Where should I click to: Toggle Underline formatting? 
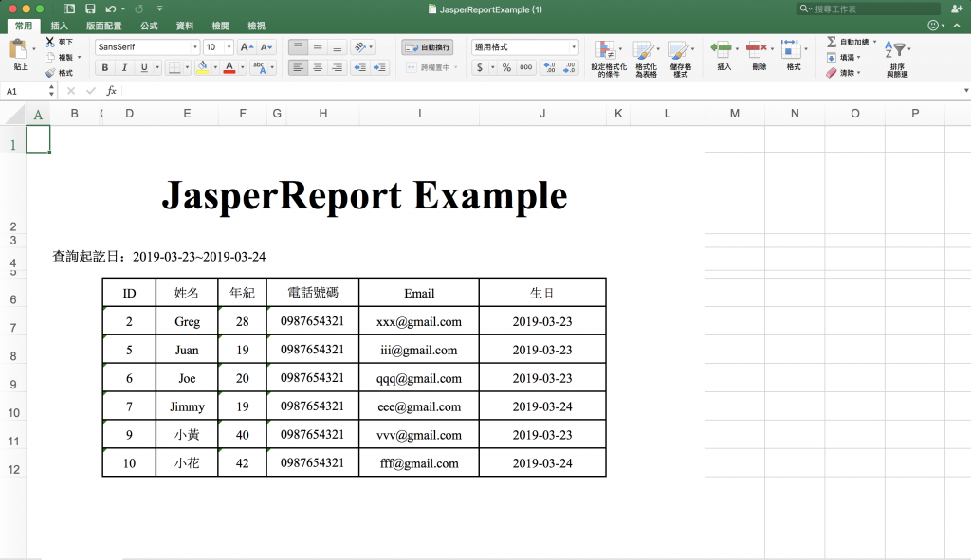pos(144,67)
